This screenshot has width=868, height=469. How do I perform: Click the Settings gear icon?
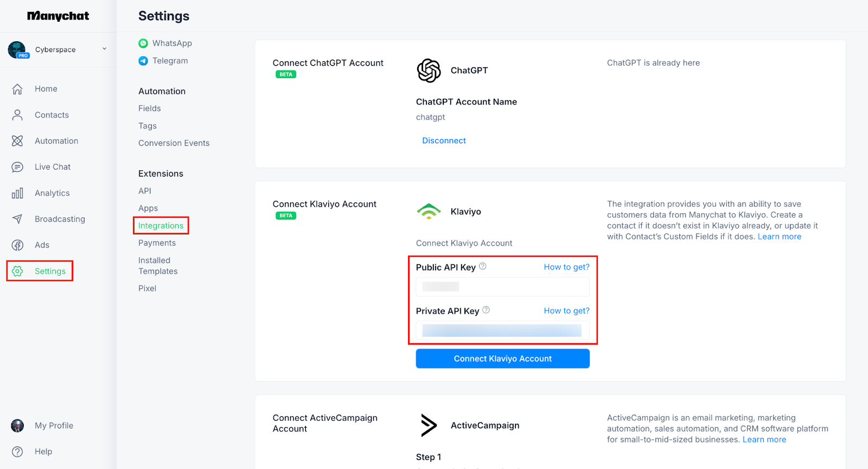17,271
